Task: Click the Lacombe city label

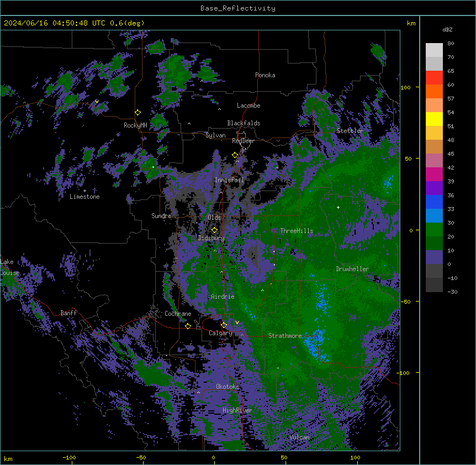Action: click(248, 105)
